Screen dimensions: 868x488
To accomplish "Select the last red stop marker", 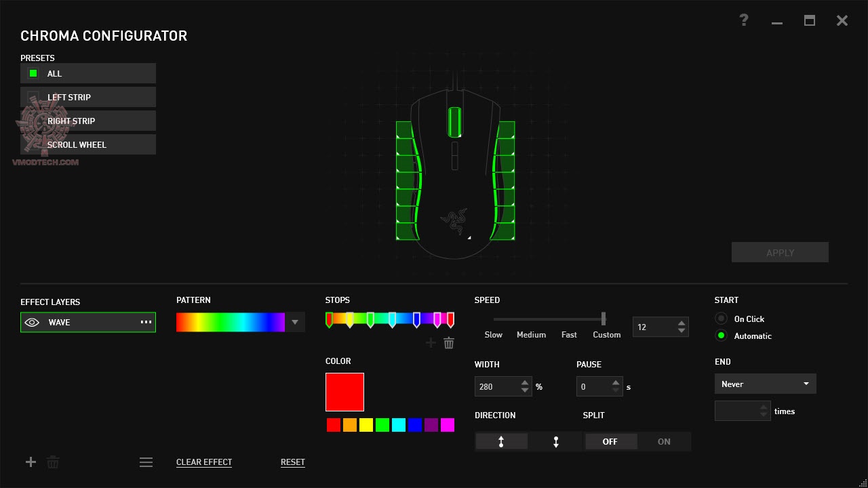I will click(450, 319).
